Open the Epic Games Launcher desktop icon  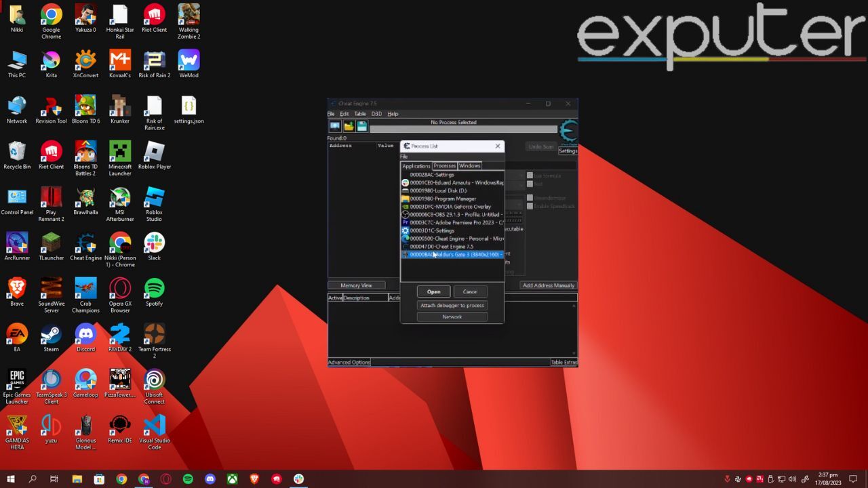pos(17,387)
